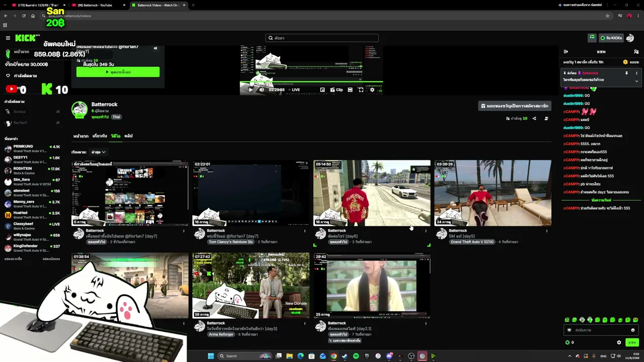This screenshot has height=362, width=644.
Task: Open the emoji picker in chat input
Action: tap(633, 330)
